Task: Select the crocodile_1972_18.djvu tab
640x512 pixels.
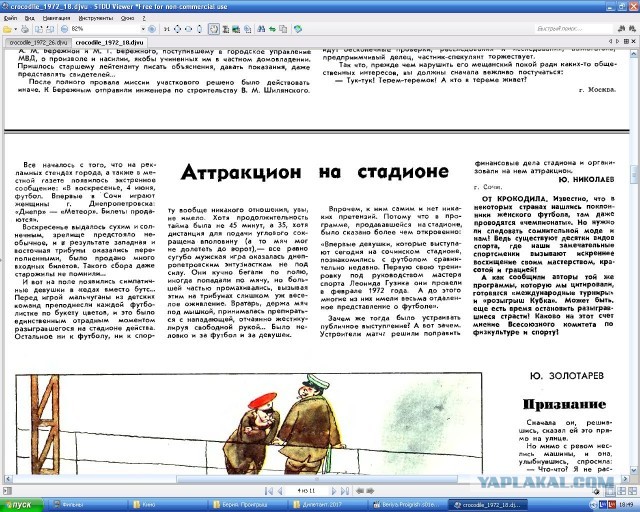Action: pos(109,42)
